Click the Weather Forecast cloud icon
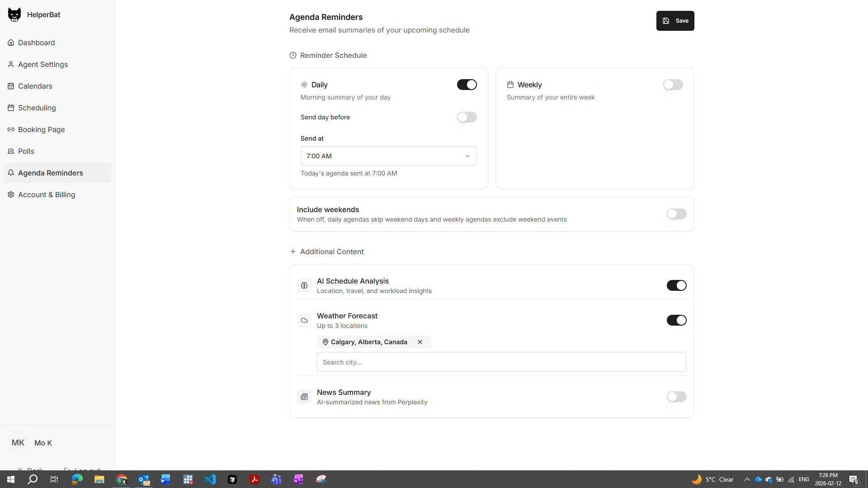This screenshot has height=488, width=868. pos(304,320)
